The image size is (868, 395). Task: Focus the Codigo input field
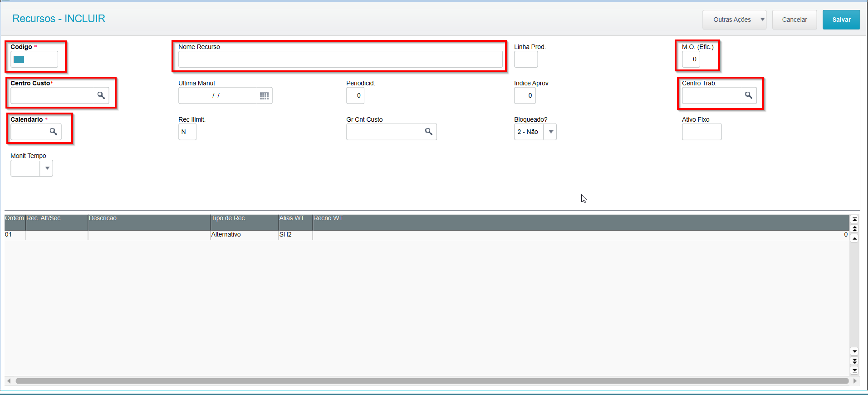pos(34,59)
